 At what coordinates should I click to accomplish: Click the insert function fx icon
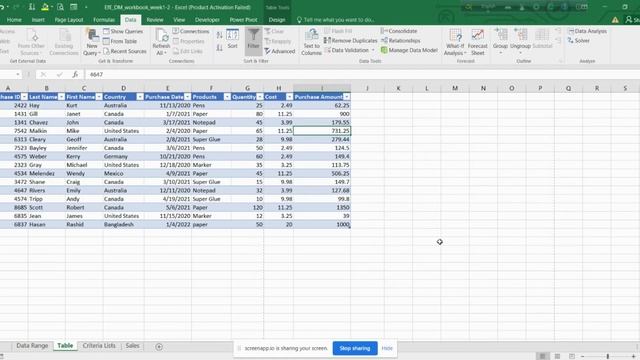click(75, 74)
